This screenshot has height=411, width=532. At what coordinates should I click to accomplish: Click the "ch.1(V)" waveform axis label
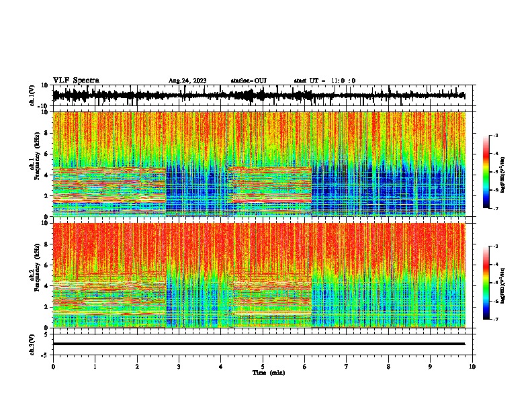(32, 95)
